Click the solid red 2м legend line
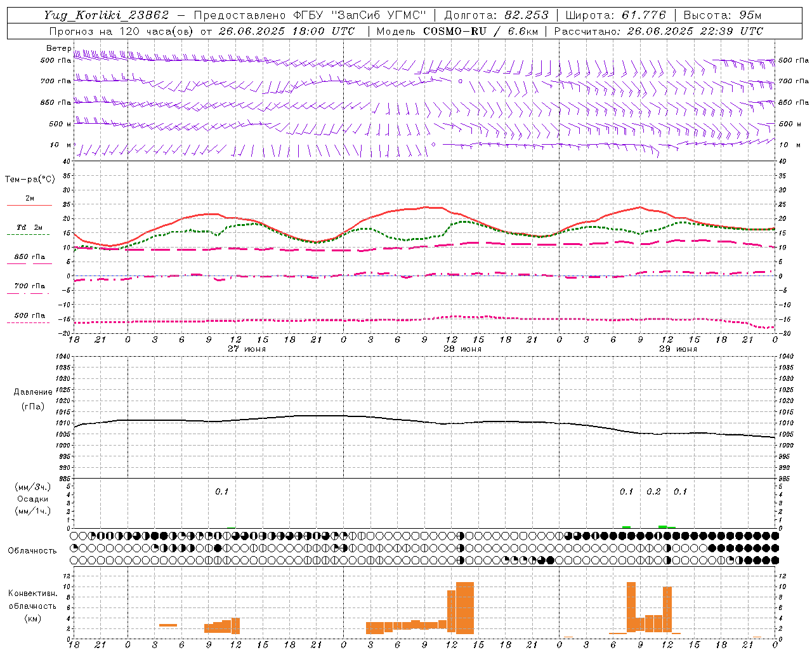 [x=29, y=205]
